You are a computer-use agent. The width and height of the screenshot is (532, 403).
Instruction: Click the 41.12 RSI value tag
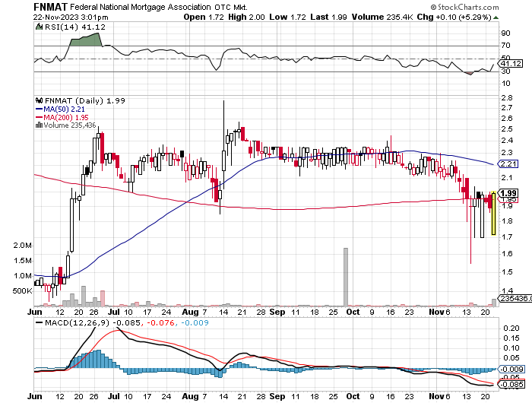pyautogui.click(x=511, y=63)
